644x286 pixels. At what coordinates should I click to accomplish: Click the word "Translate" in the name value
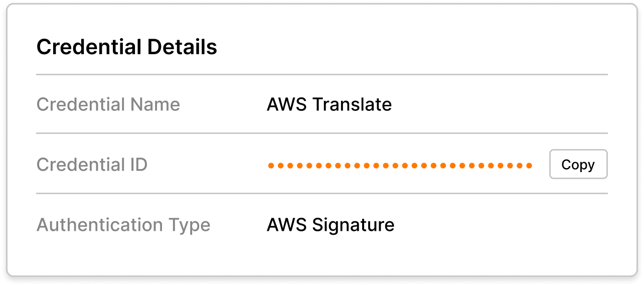(352, 105)
